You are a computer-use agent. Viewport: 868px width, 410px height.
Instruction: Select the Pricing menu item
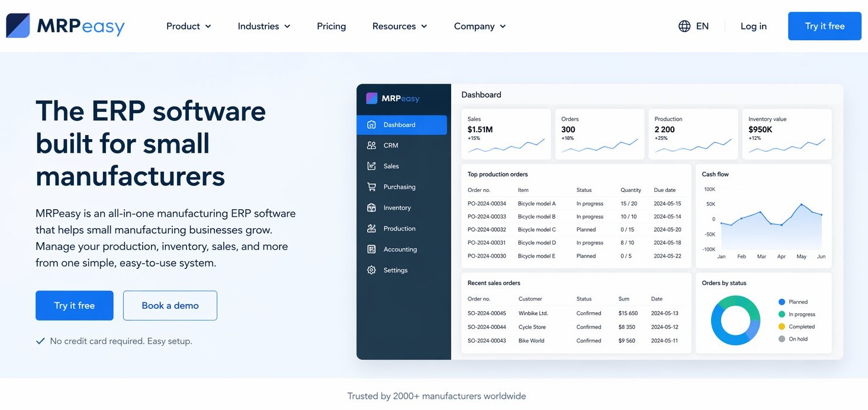pos(331,26)
